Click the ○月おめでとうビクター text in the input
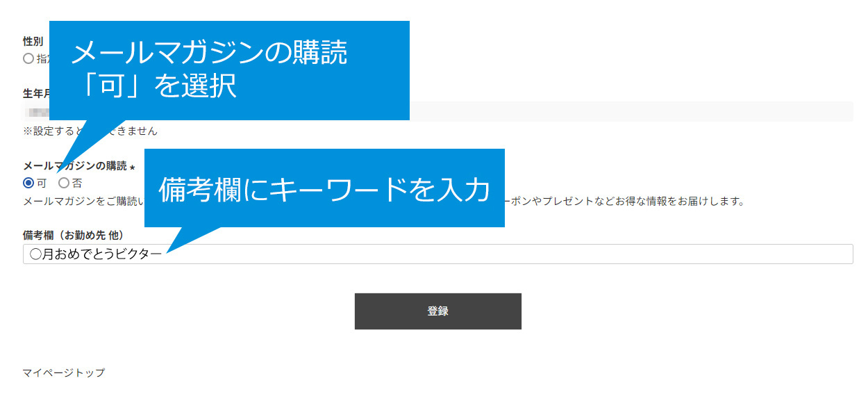The width and height of the screenshot is (868, 417). tap(96, 254)
